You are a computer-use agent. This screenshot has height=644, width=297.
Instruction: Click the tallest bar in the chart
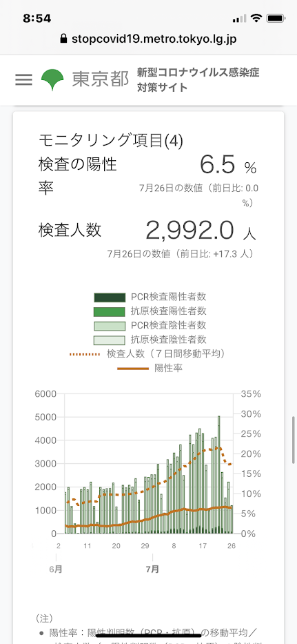pyautogui.click(x=218, y=474)
